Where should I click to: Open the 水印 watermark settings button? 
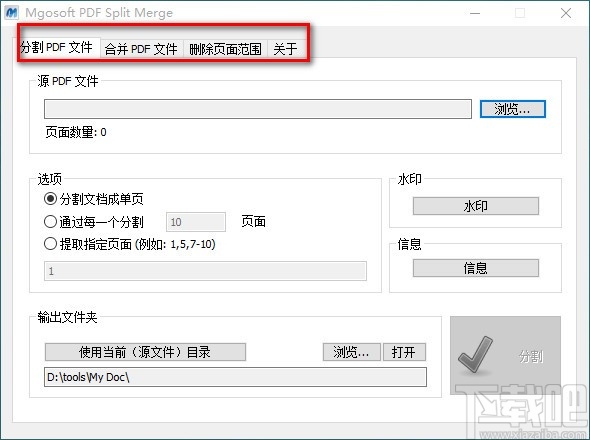pyautogui.click(x=476, y=206)
